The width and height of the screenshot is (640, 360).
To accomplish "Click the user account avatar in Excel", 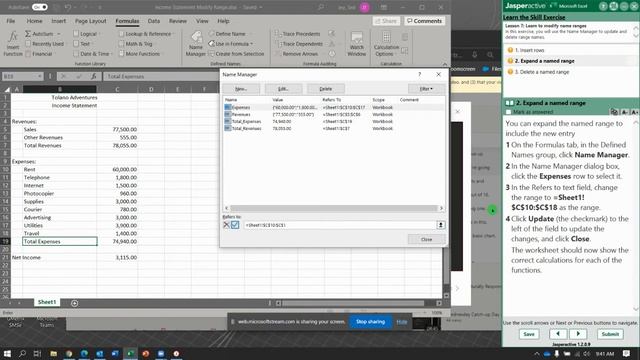I will [364, 7].
